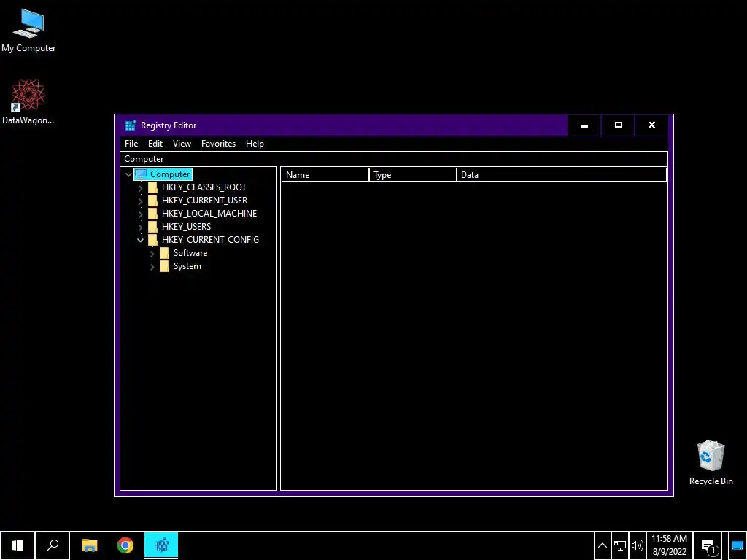The width and height of the screenshot is (747, 560).
Task: Select the Computer tree label
Action: [x=170, y=174]
